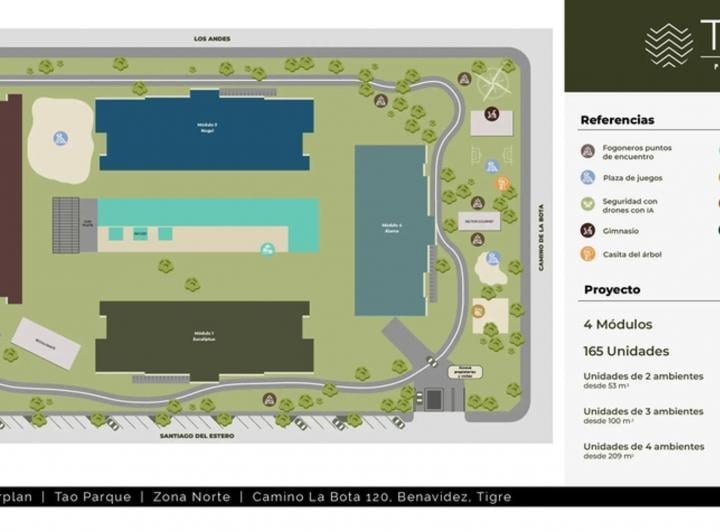Click the Tao Parque logo emblem
Viewport: 720px width, 532px height.
(x=669, y=45)
